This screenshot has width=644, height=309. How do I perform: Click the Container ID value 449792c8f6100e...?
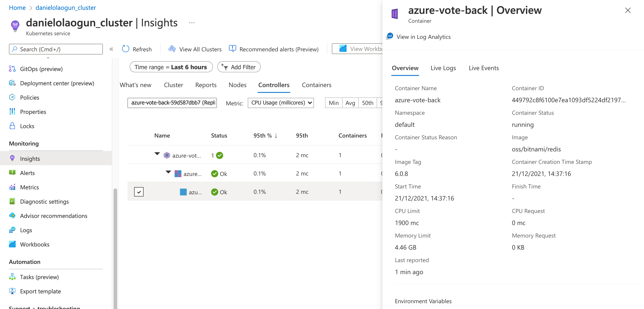[x=568, y=100]
